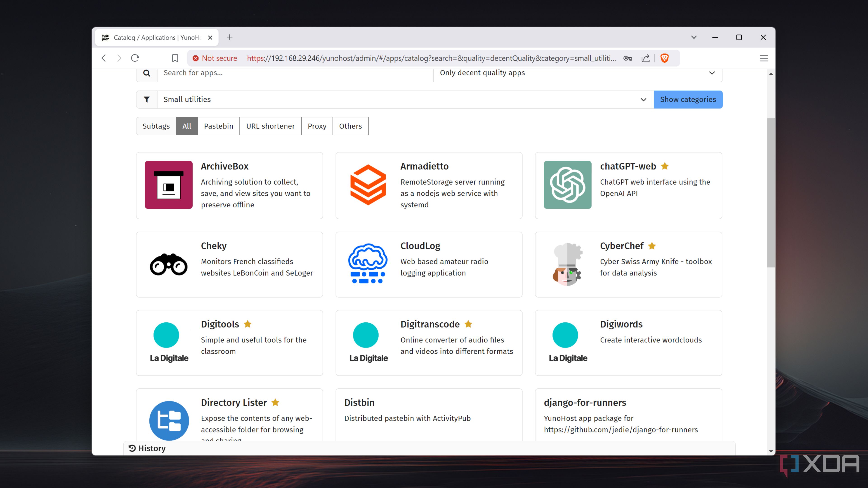Click the CloudLog cloud icon
The height and width of the screenshot is (488, 868).
pos(368,263)
